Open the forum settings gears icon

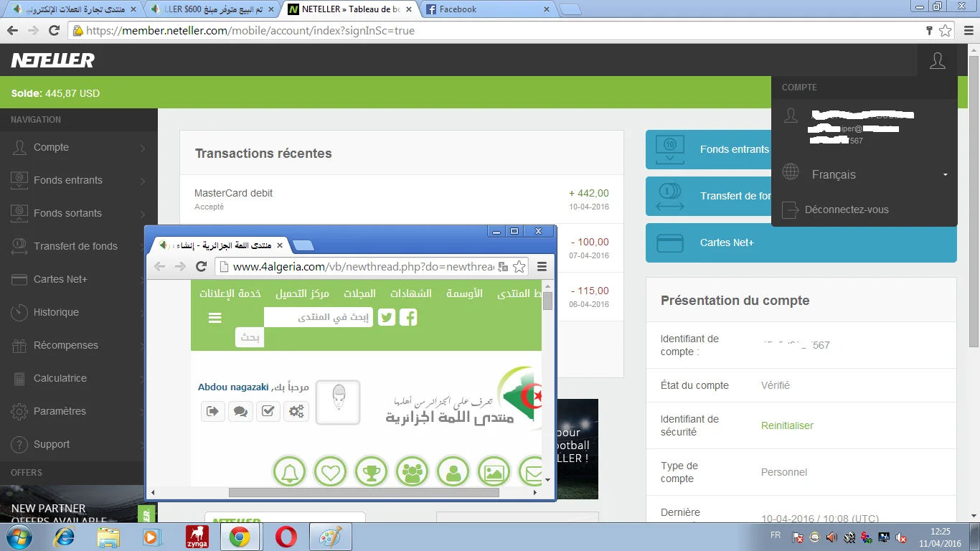pyautogui.click(x=296, y=411)
